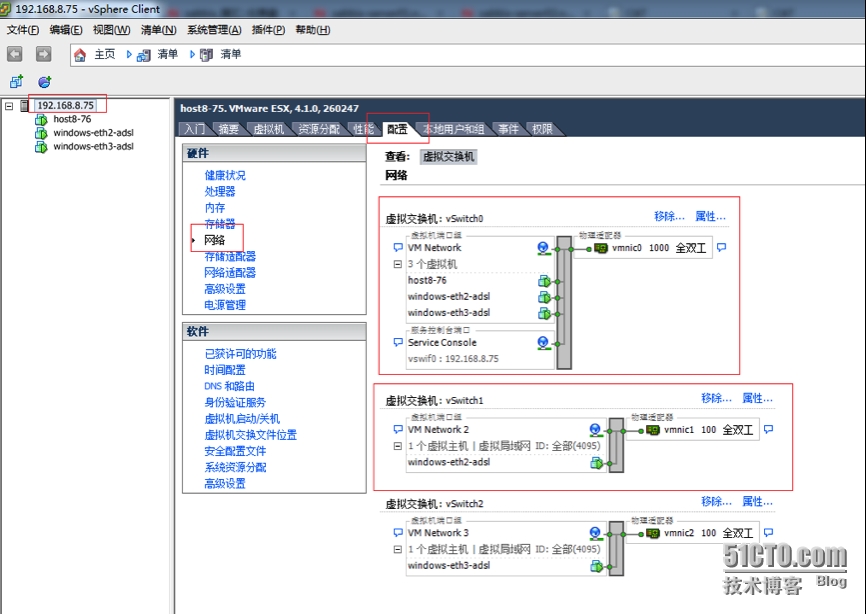Screen dimensions: 866x614
Task: Open the 编辑(E) menu
Action: point(66,30)
